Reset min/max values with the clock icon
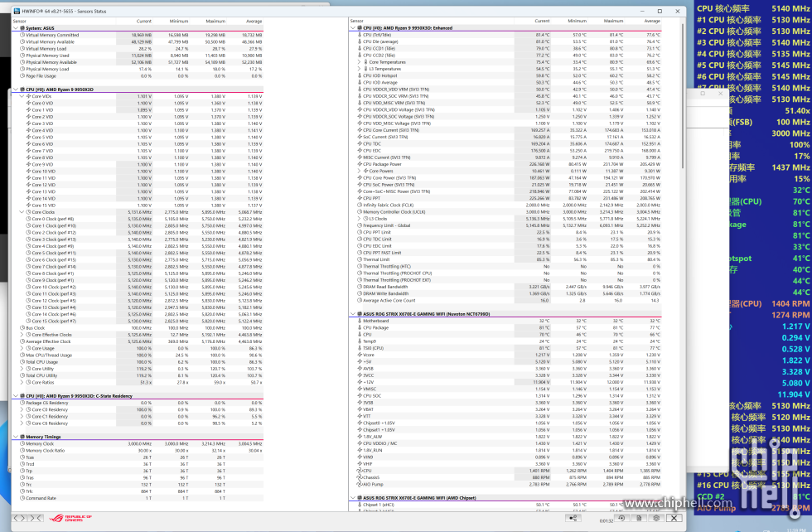The image size is (812, 532). pyautogui.click(x=621, y=518)
